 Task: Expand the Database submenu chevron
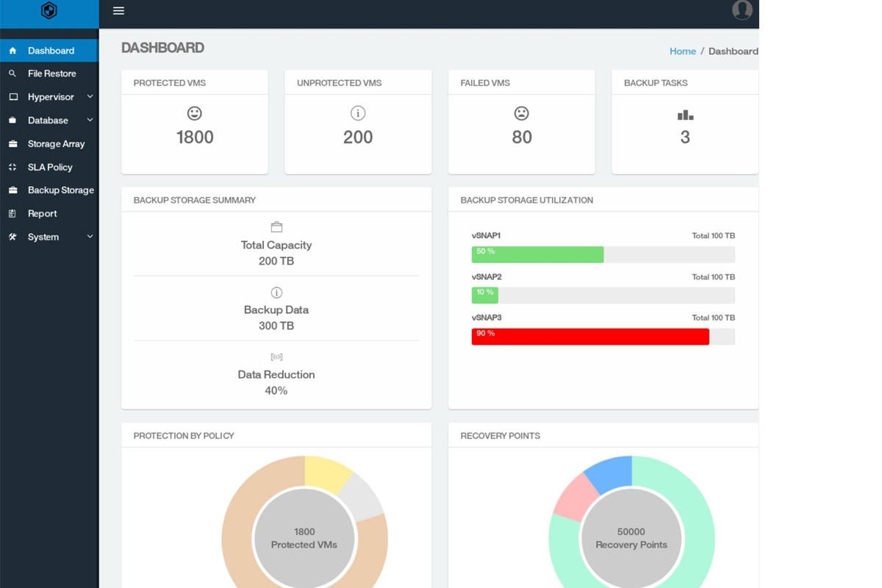coord(90,121)
